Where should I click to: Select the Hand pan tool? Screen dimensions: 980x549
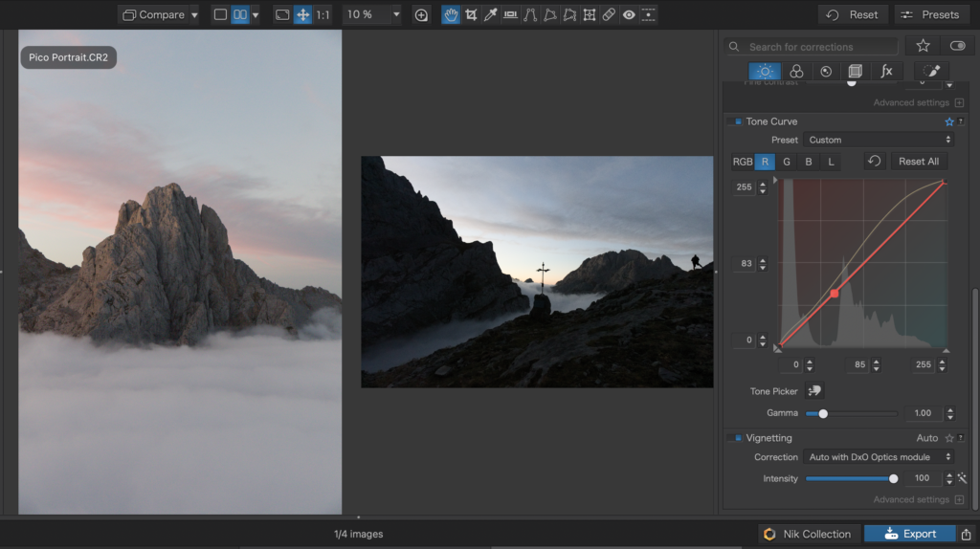[x=451, y=14]
